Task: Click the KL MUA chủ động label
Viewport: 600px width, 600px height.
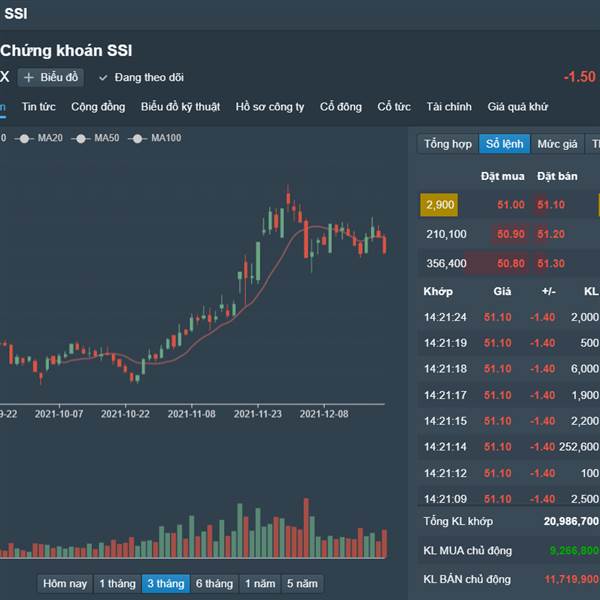Action: tap(467, 551)
